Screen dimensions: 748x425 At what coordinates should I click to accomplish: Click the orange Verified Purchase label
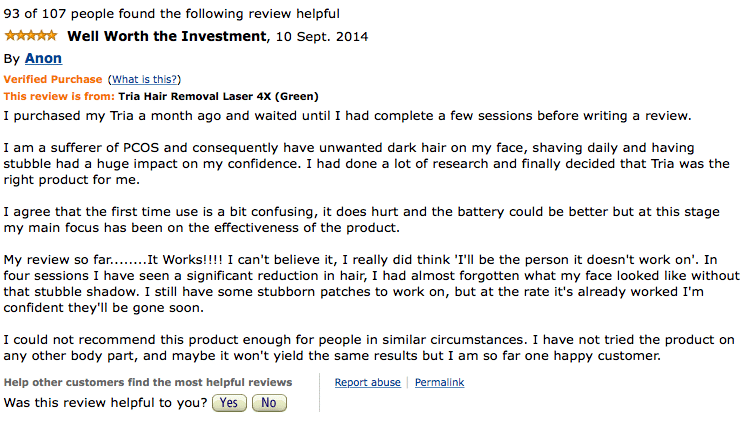click(x=53, y=79)
